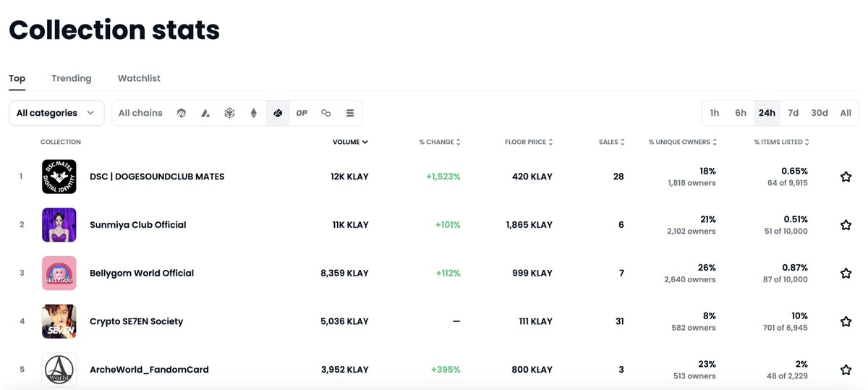Click the 5,036 KLAY volume value
The height and width of the screenshot is (390, 868).
344,321
